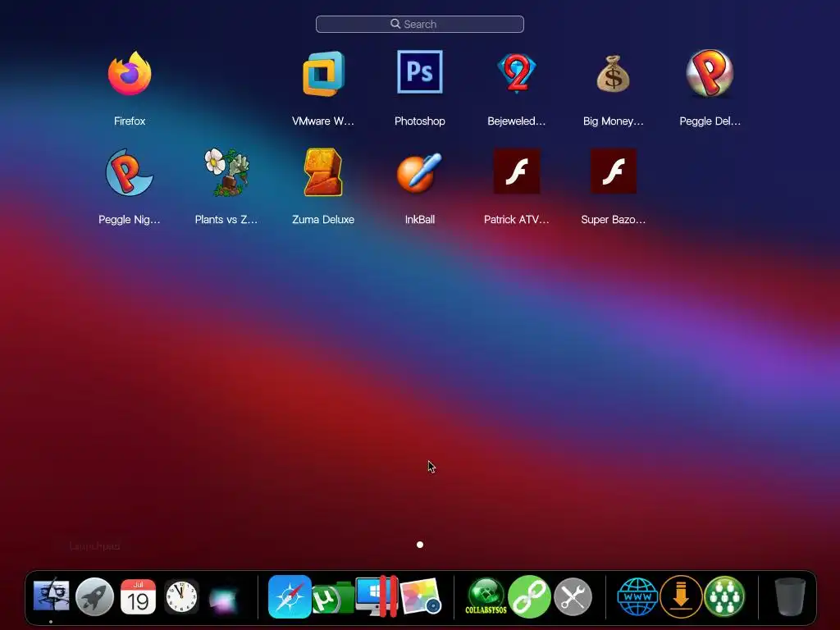Screen dimensions: 840x630
Task: Open the wrench and screwdriver tools icon
Action: coord(573,596)
